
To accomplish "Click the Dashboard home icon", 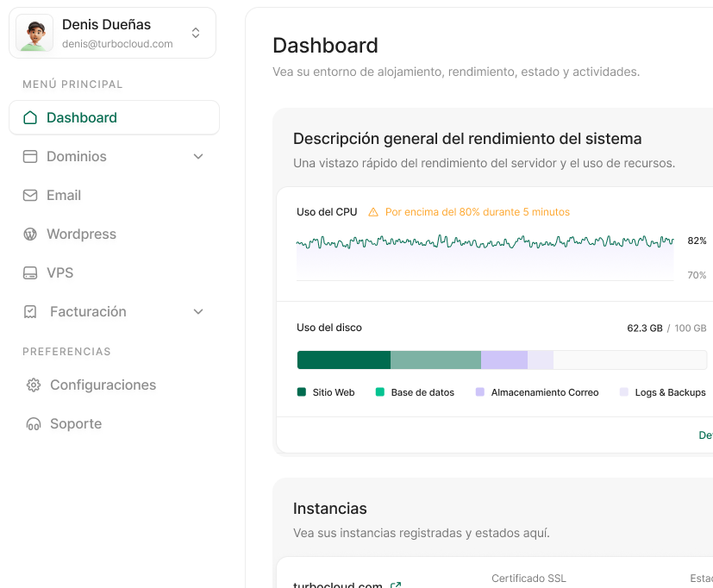I will pyautogui.click(x=30, y=118).
